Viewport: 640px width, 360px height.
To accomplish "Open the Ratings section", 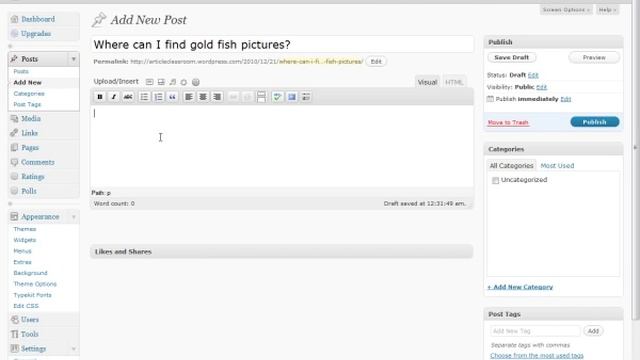I will pos(33,176).
